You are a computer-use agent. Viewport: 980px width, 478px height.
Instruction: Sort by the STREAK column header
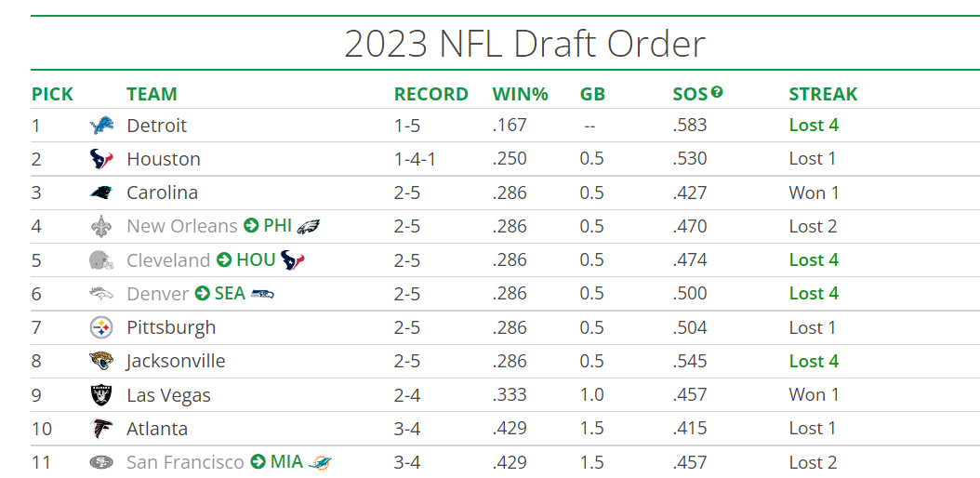[x=823, y=94]
